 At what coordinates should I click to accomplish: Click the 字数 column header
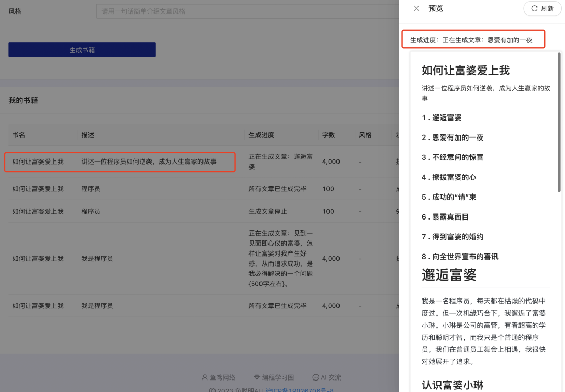tap(329, 135)
